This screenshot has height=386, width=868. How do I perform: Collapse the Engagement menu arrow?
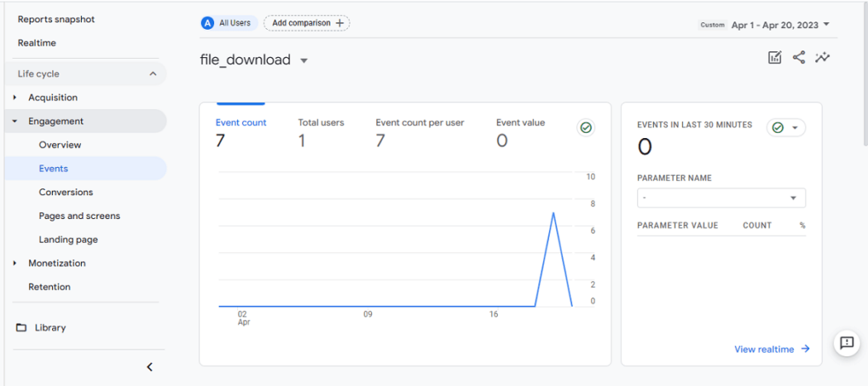15,122
